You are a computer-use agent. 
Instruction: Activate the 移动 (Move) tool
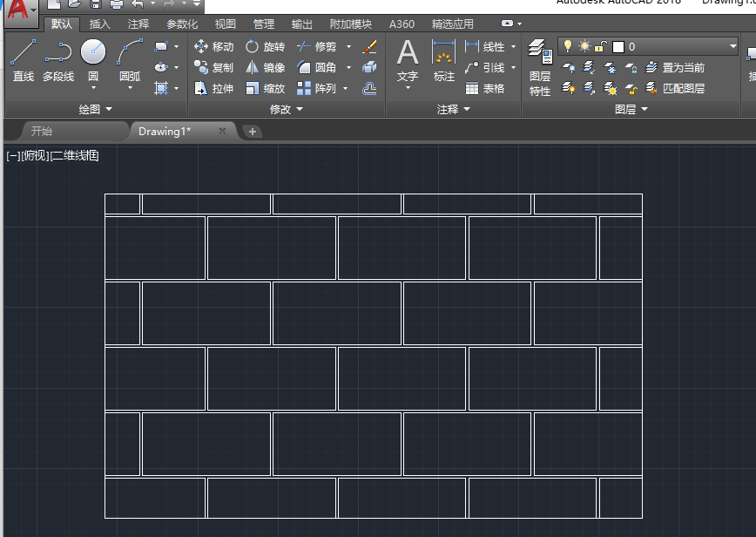coord(213,46)
